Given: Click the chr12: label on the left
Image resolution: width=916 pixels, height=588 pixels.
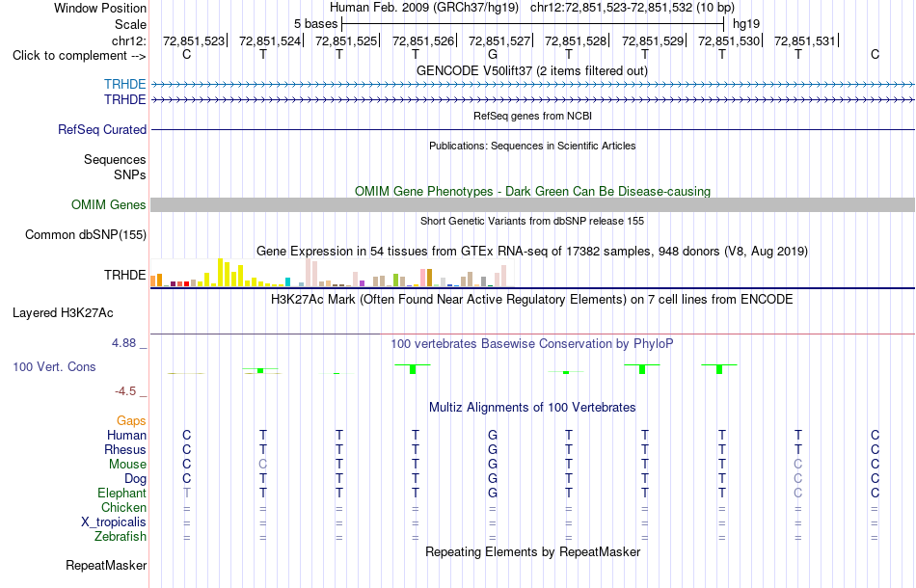Looking at the screenshot, I should coord(129,40).
